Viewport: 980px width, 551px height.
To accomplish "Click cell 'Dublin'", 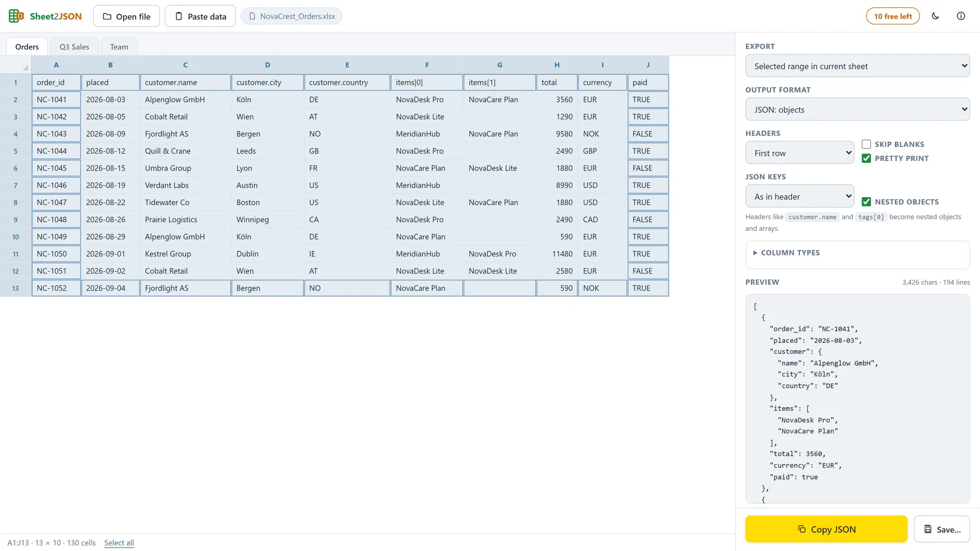I will pos(268,253).
